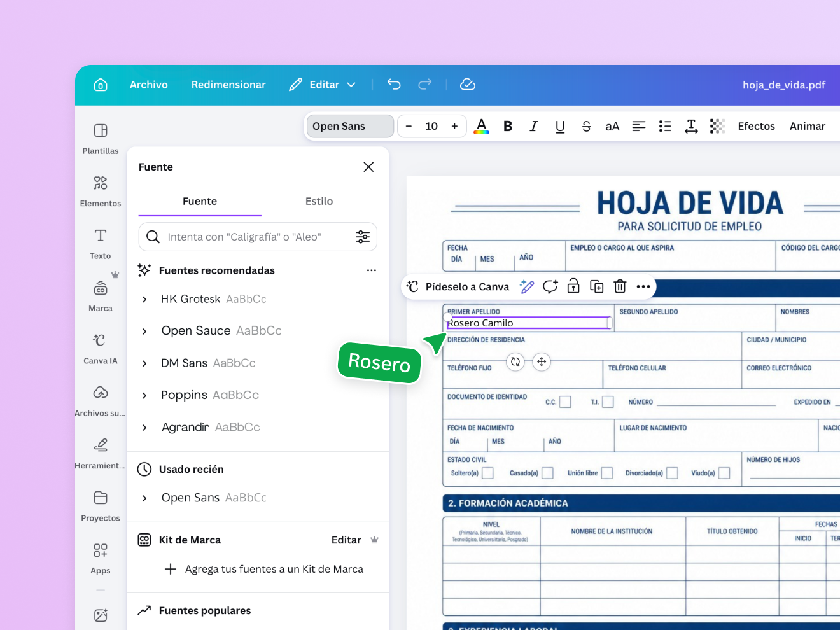840x630 pixels.
Task: Go to the Canva home icon
Action: point(101,85)
